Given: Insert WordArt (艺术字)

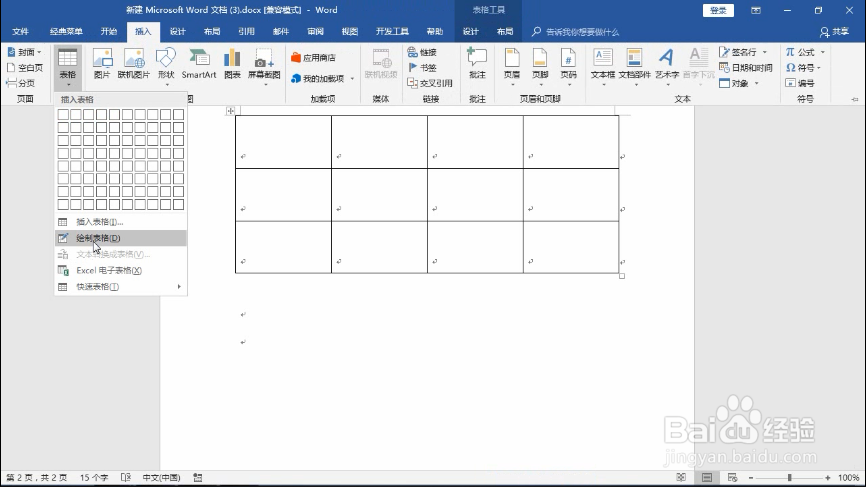Looking at the screenshot, I should pos(667,67).
